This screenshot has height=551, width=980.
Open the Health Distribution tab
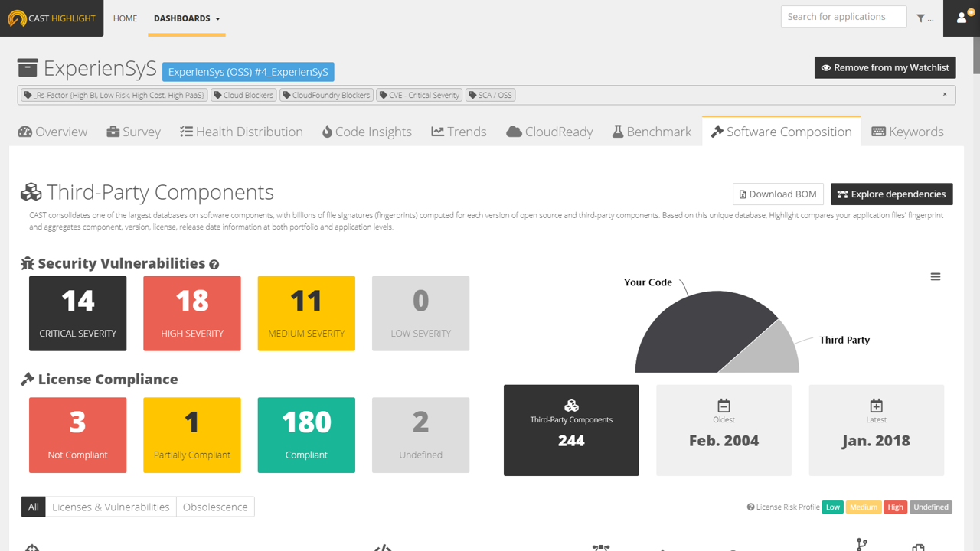pos(241,132)
